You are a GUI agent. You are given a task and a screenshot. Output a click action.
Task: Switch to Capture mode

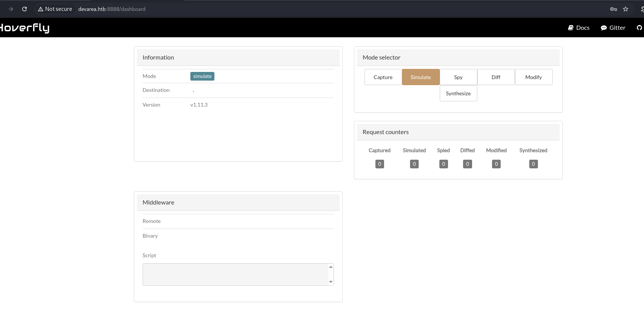coord(383,77)
